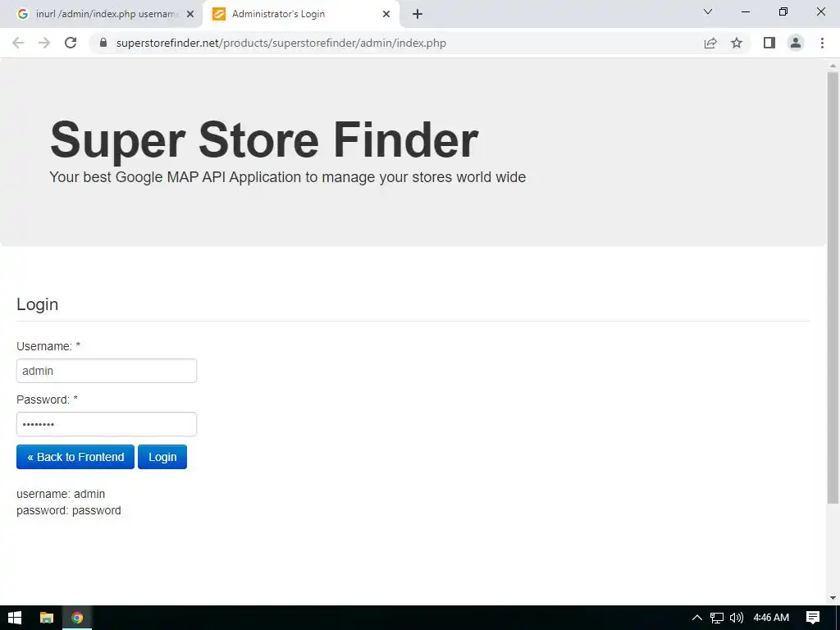Open the Chrome three-dot menu
Viewport: 840px width, 630px height.
[x=822, y=43]
